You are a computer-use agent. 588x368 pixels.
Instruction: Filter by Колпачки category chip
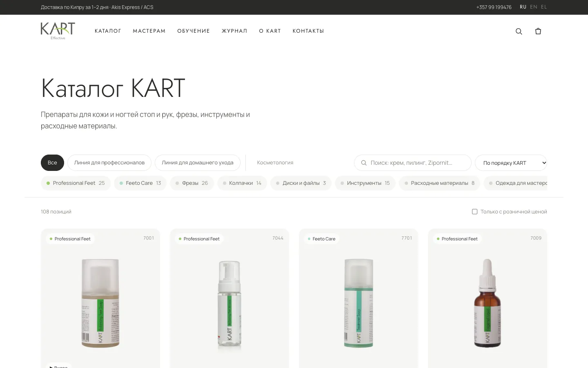coord(242,183)
